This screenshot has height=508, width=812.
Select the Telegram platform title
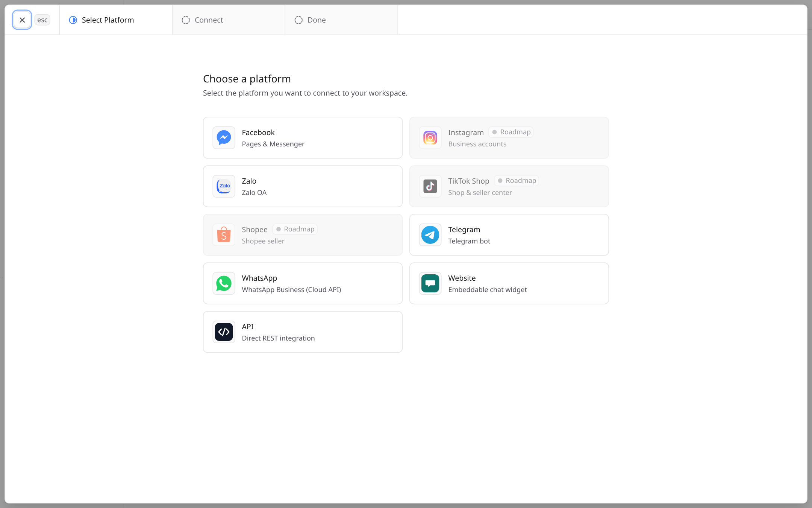(464, 230)
